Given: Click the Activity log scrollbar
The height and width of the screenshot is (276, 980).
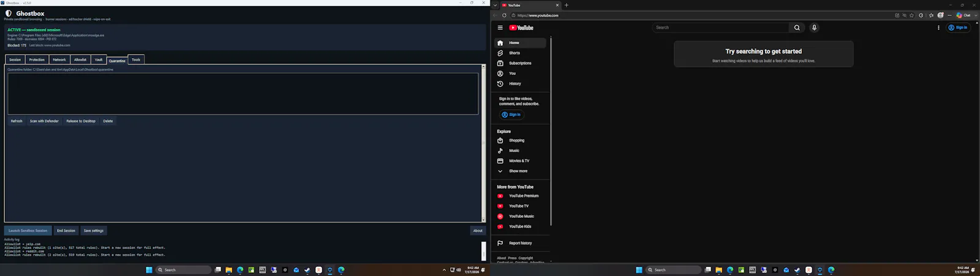Looking at the screenshot, I should pyautogui.click(x=483, y=250).
